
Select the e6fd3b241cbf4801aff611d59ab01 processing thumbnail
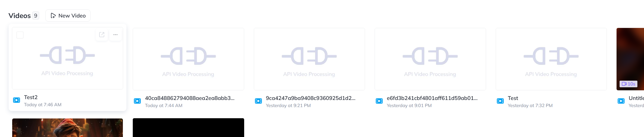430,59
